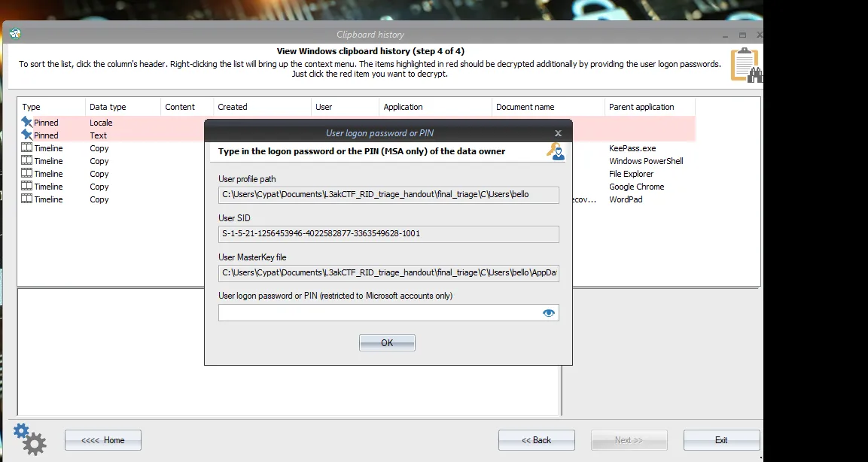Sort list by Parent application column

[x=650, y=107]
